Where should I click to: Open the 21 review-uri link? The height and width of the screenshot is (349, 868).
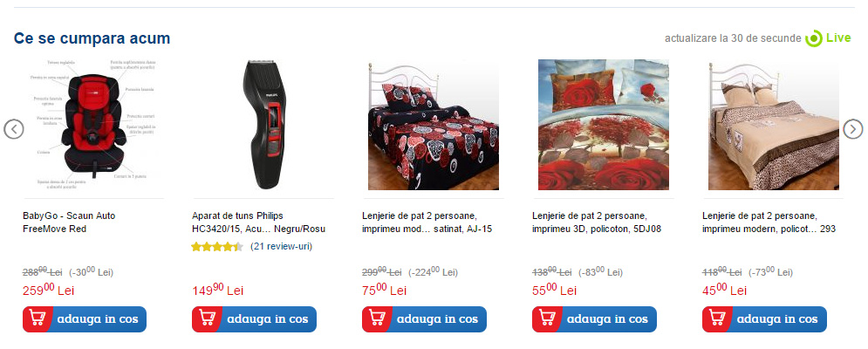tap(281, 247)
